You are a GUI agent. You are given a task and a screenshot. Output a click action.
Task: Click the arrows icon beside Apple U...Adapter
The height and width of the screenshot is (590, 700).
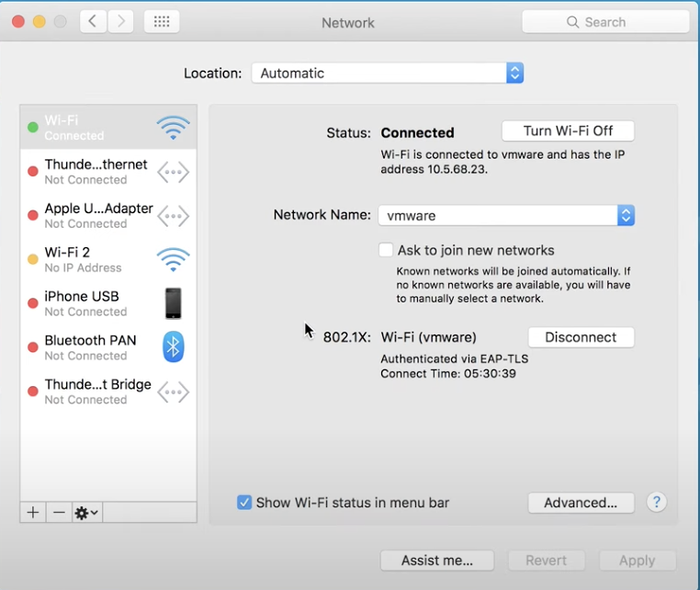point(174,216)
